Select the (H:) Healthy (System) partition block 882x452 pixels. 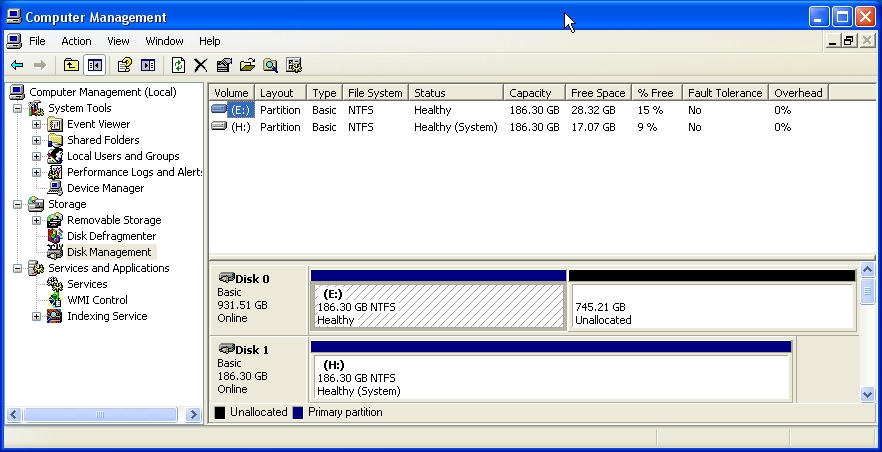point(551,371)
